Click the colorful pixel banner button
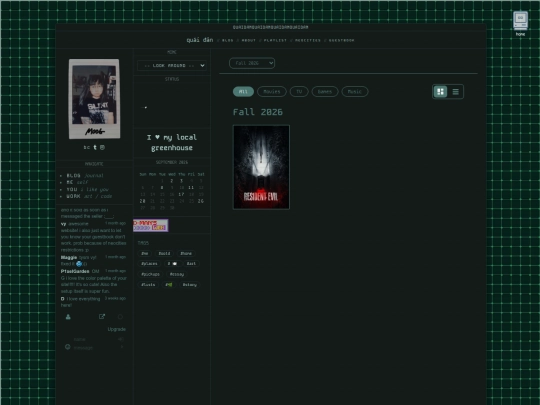This screenshot has height=405, width=540. click(151, 225)
